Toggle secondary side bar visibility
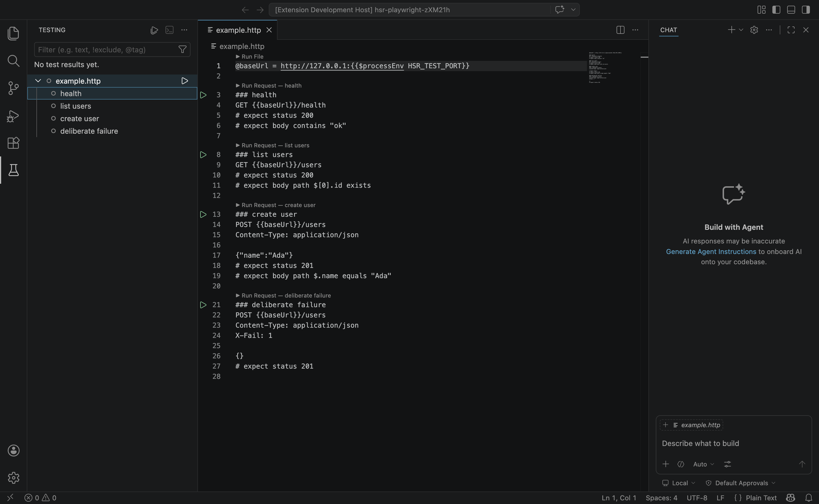Viewport: 819px width, 504px height. tap(806, 10)
